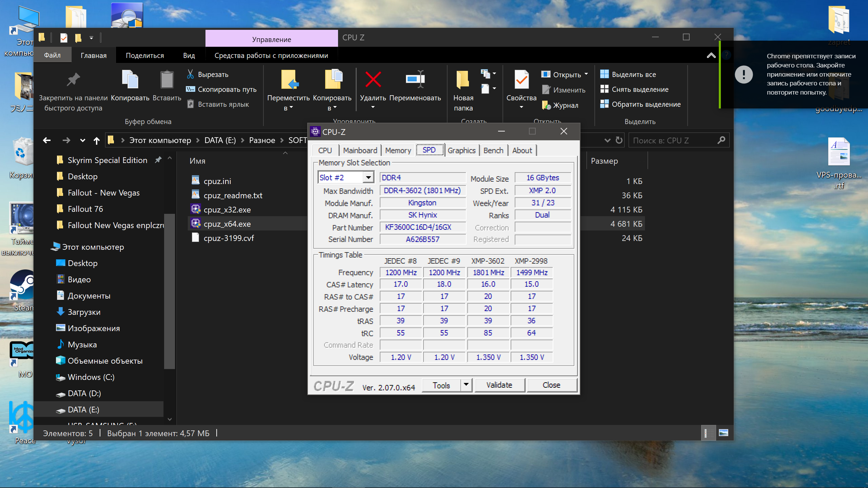Click the New folder (Новая папка) icon

tap(463, 80)
